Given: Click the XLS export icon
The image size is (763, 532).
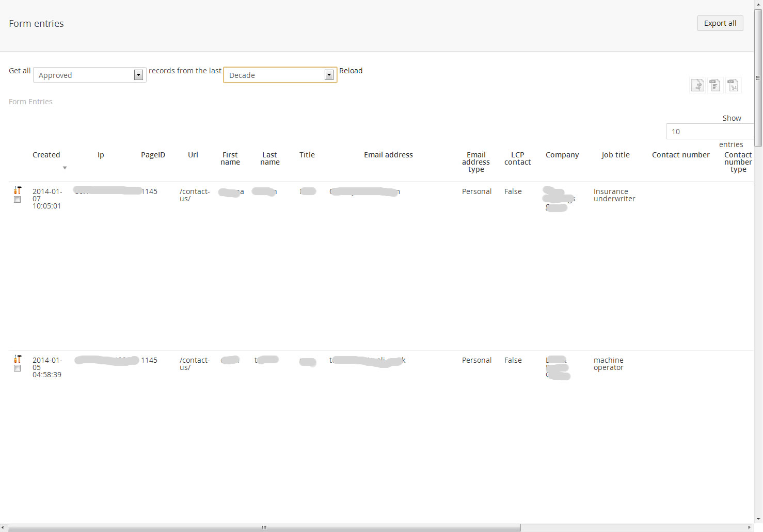Looking at the screenshot, I should (733, 85).
